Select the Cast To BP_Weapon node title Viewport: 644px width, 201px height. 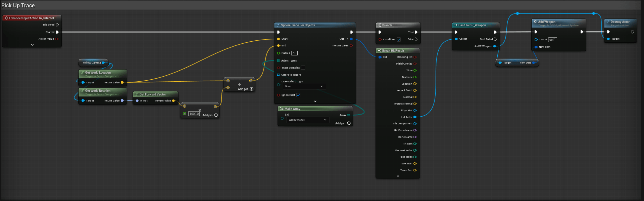pyautogui.click(x=472, y=25)
